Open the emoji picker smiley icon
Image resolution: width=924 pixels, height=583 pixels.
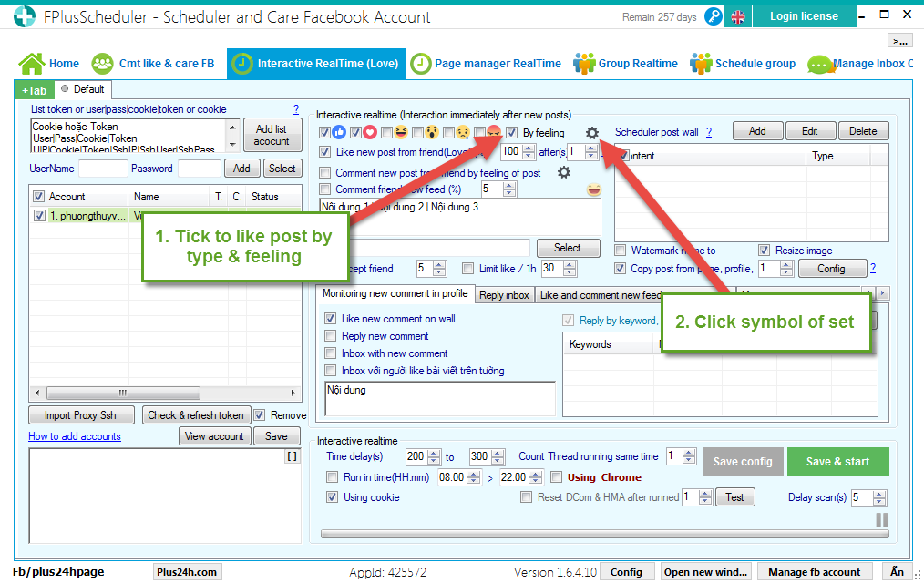point(594,189)
